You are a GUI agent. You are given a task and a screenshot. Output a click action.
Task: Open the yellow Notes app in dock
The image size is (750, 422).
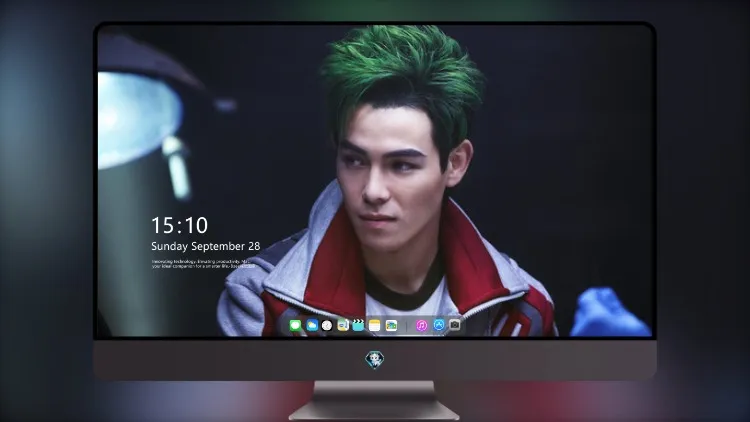[375, 325]
